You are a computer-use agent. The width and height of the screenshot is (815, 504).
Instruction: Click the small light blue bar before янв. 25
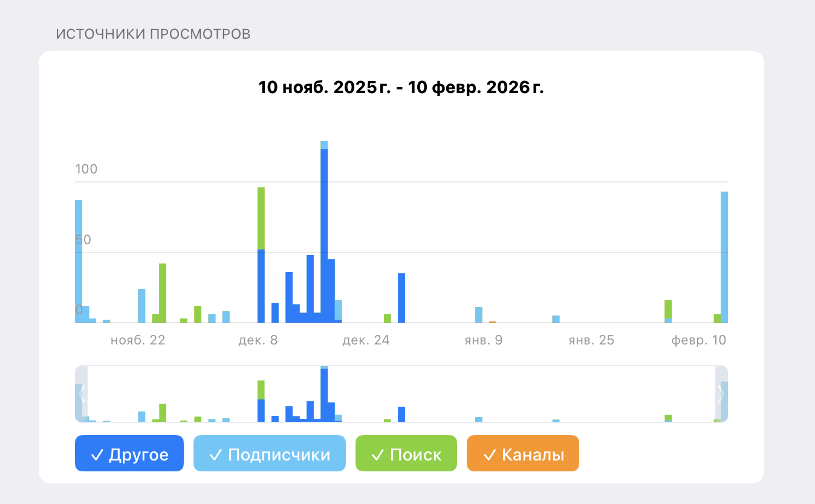[556, 318]
